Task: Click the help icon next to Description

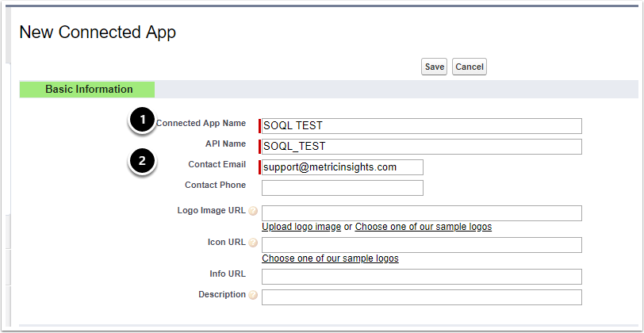Action: tap(253, 296)
